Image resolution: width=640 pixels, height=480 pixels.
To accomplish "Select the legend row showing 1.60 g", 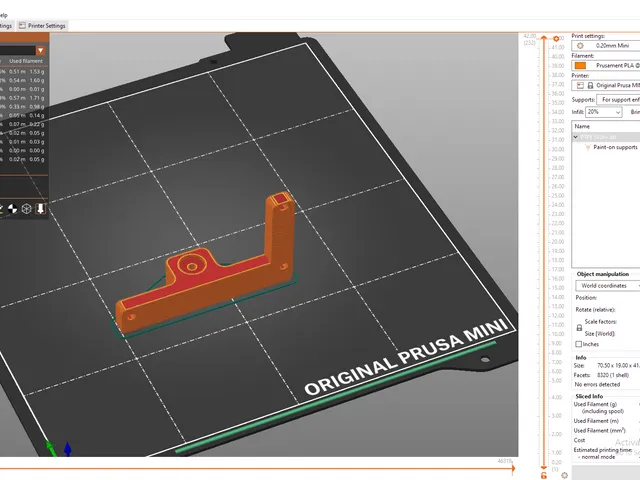I will [x=22, y=80].
